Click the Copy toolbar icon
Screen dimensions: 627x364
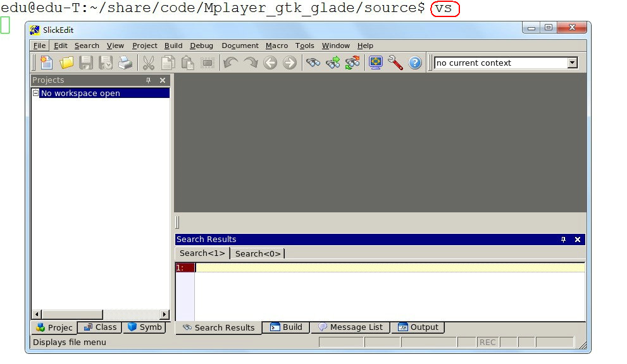tap(168, 63)
